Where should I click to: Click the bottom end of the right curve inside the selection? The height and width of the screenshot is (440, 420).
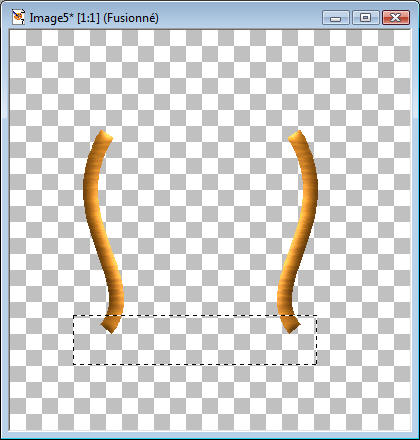coord(289,324)
